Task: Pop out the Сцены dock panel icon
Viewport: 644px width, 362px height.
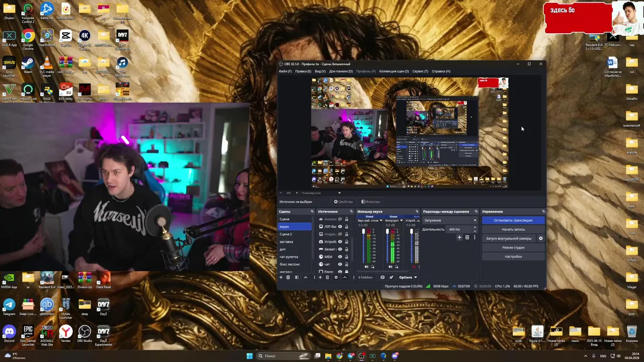Action: pyautogui.click(x=312, y=212)
